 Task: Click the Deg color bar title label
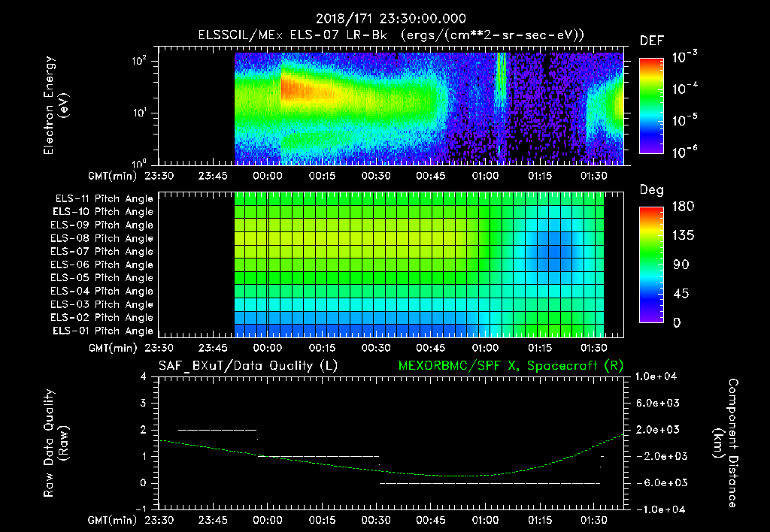651,190
